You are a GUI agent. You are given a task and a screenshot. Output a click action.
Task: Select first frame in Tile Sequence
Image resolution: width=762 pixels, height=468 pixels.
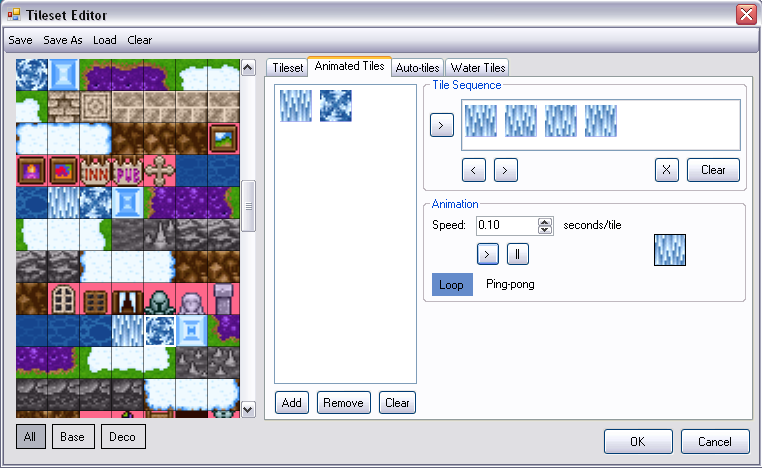(481, 121)
